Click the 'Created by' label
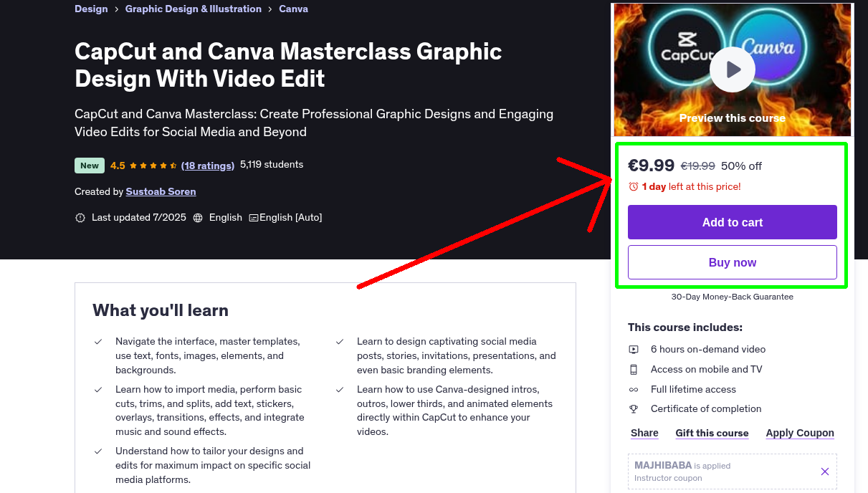 (99, 192)
